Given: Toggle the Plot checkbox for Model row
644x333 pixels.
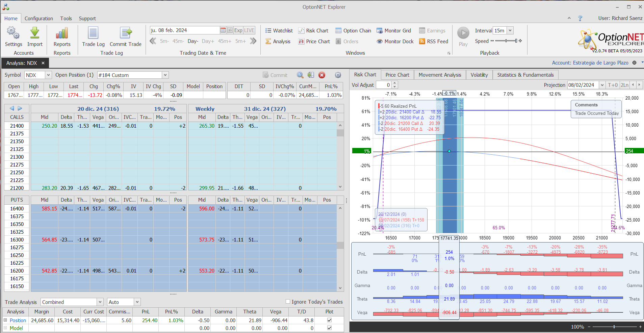Looking at the screenshot, I should coord(329,328).
